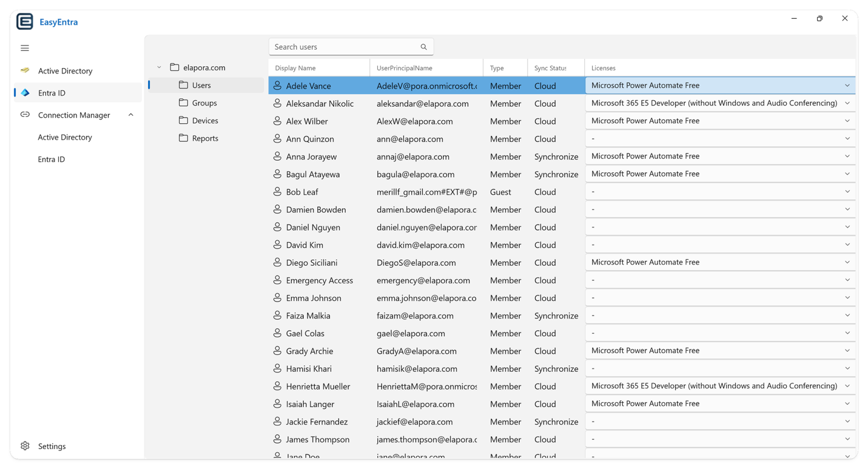Click the search magnifier icon
The width and height of the screenshot is (868, 469).
pyautogui.click(x=424, y=47)
